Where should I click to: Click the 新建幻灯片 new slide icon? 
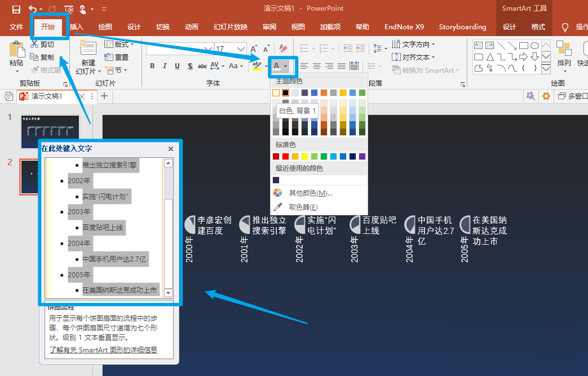(x=88, y=48)
